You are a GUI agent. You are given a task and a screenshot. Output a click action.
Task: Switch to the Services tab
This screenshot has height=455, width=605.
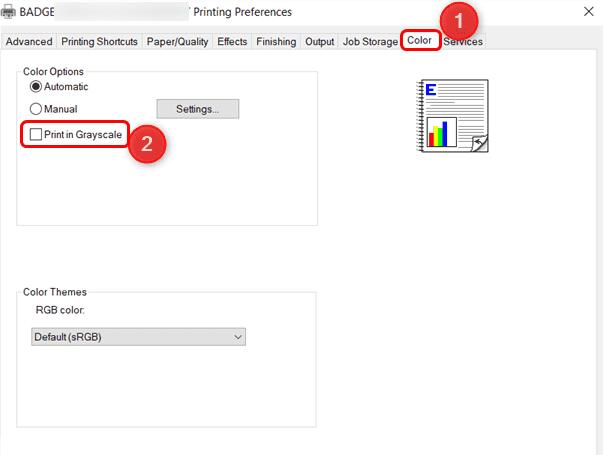click(464, 42)
